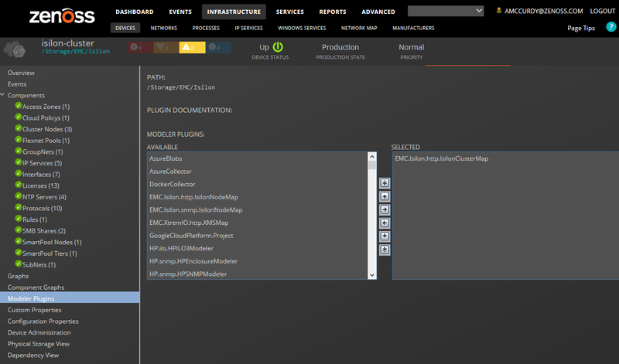Image resolution: width=619 pixels, height=364 pixels.
Task: Click the move-to-bottom double arrow button
Action: pos(385,250)
